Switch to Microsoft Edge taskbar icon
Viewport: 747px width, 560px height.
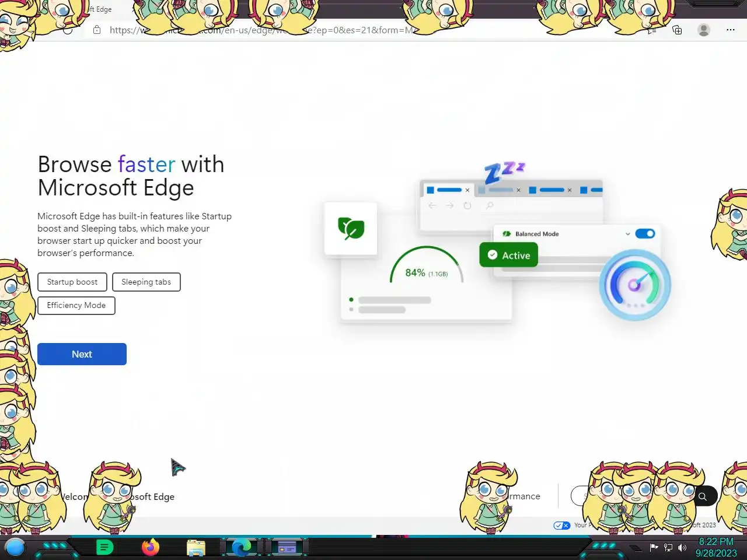[242, 547]
